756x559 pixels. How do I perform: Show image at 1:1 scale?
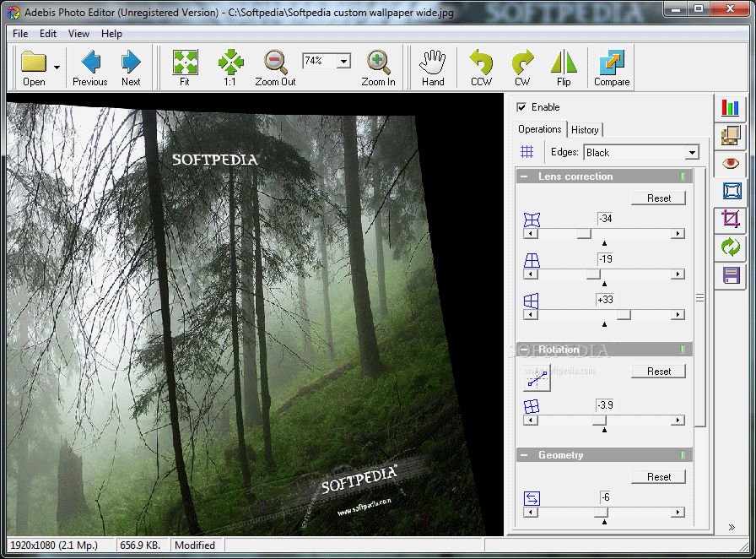pyautogui.click(x=230, y=68)
